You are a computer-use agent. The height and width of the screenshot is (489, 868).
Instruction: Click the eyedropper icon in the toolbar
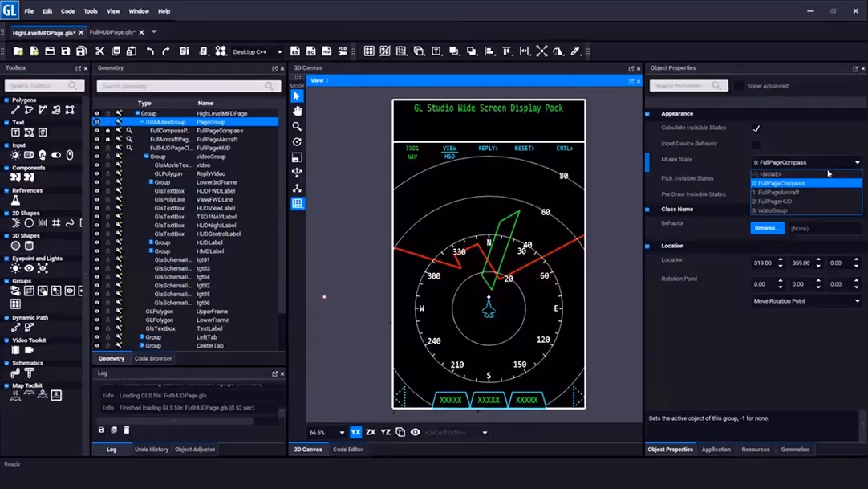click(575, 51)
